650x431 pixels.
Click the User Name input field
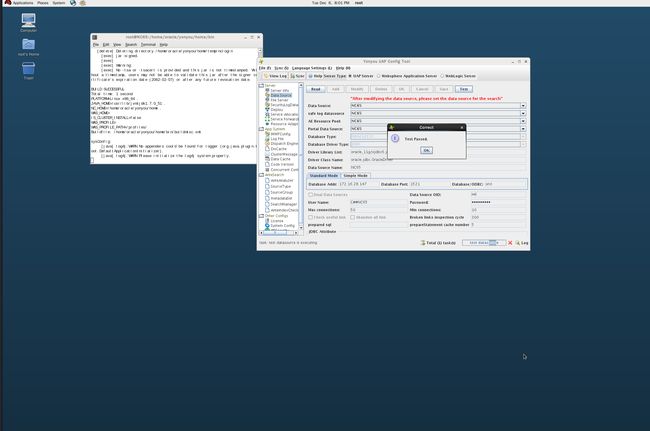pos(379,203)
